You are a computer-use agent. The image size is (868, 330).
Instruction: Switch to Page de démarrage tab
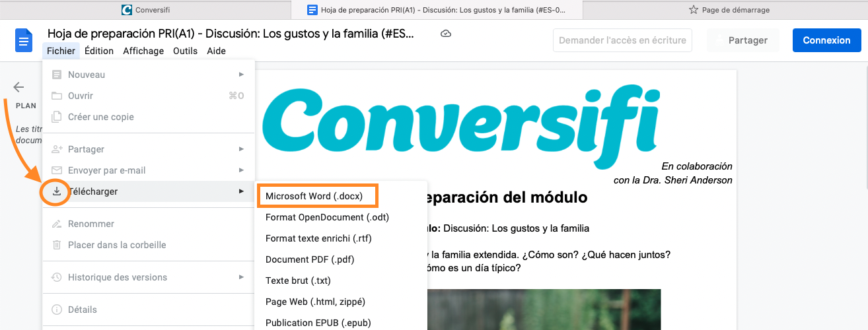(x=729, y=10)
